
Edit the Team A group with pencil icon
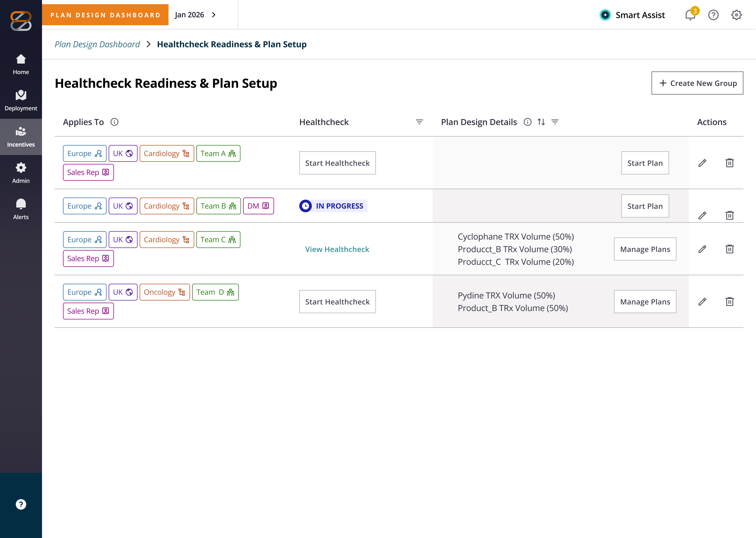click(702, 163)
